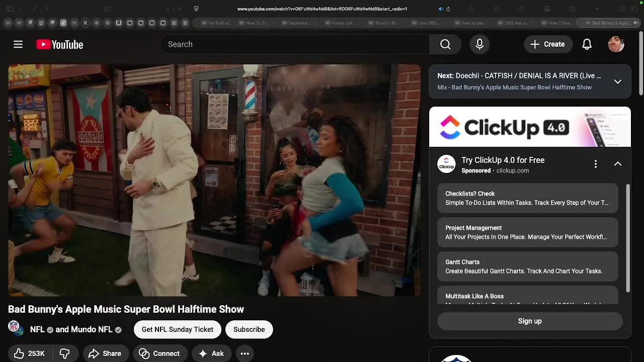Open the ClickUp ad three-dot options
This screenshot has width=644, height=362.
point(595,164)
